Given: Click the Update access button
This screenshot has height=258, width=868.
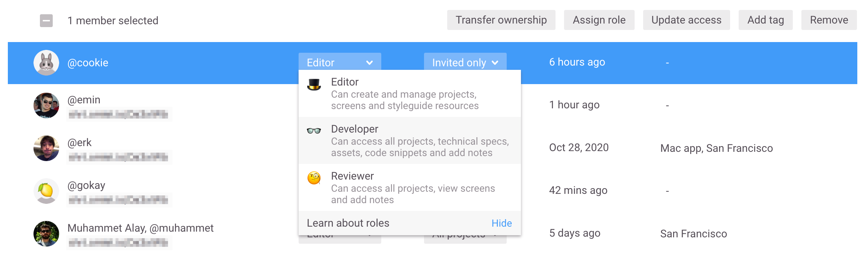Looking at the screenshot, I should click(x=686, y=20).
